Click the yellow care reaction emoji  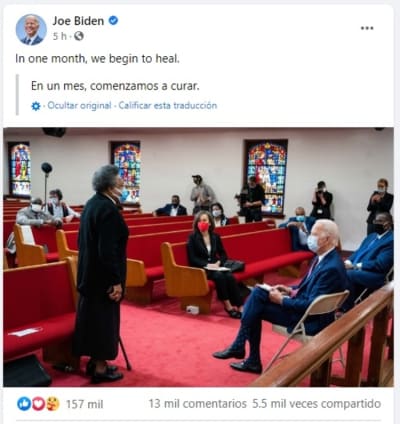(53, 404)
